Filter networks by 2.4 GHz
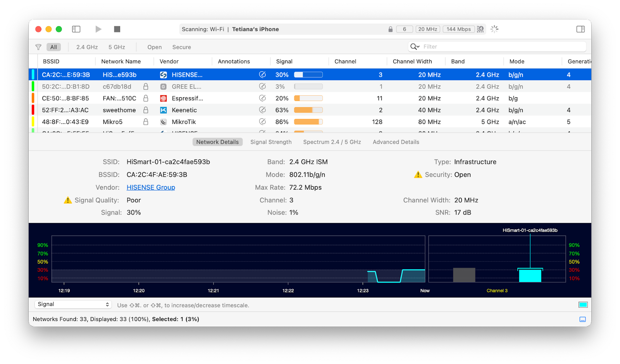 [87, 47]
